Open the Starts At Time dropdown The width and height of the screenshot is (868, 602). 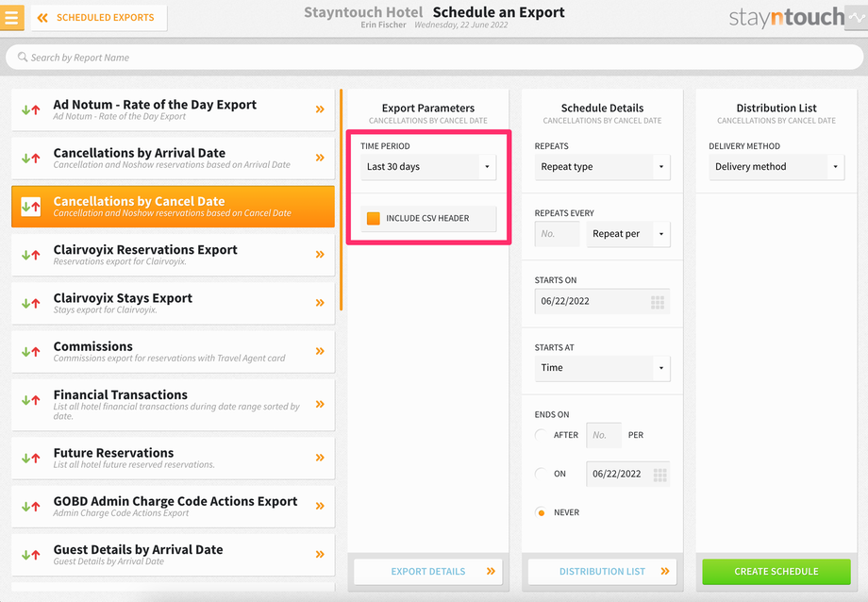point(602,368)
